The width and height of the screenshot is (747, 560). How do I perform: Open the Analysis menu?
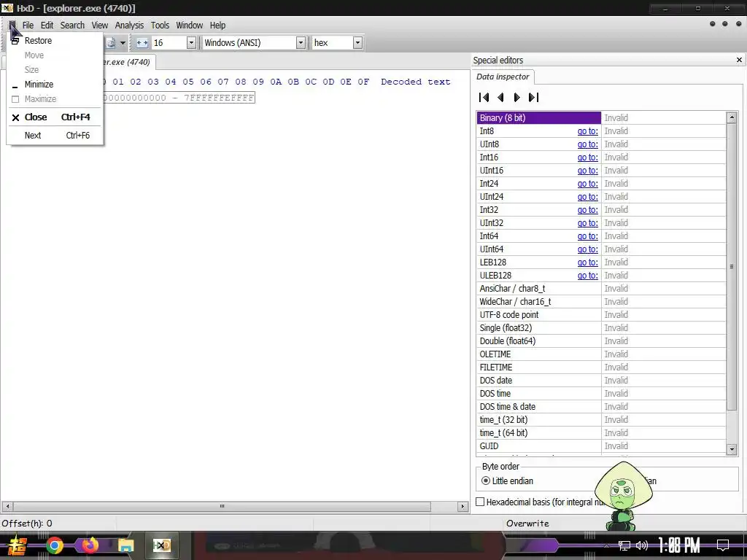(129, 26)
